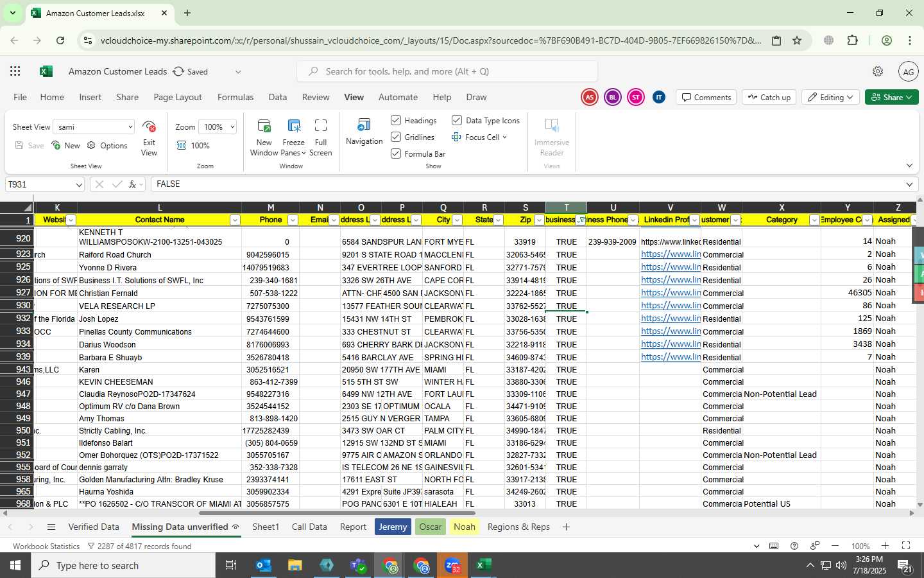Open the Navigation pane

(x=364, y=132)
